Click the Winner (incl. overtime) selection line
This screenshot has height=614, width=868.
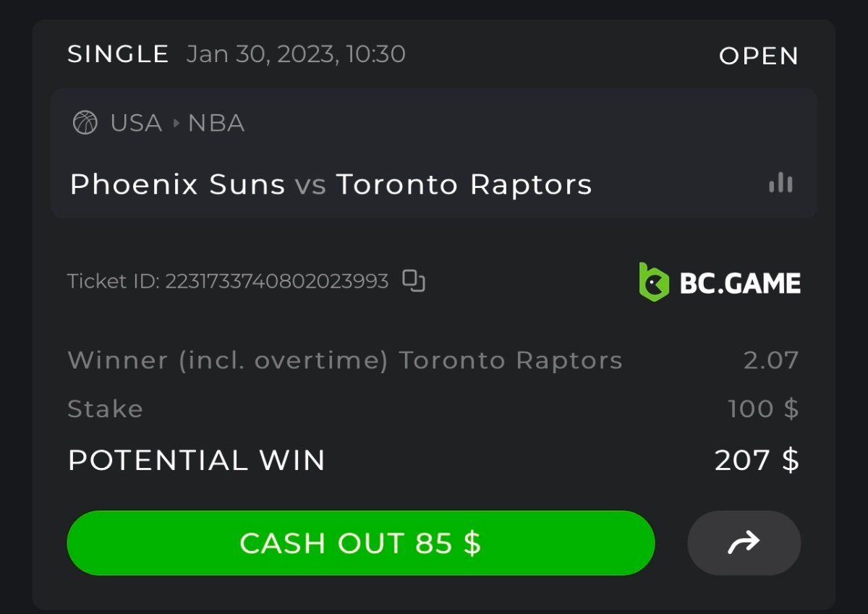344,360
